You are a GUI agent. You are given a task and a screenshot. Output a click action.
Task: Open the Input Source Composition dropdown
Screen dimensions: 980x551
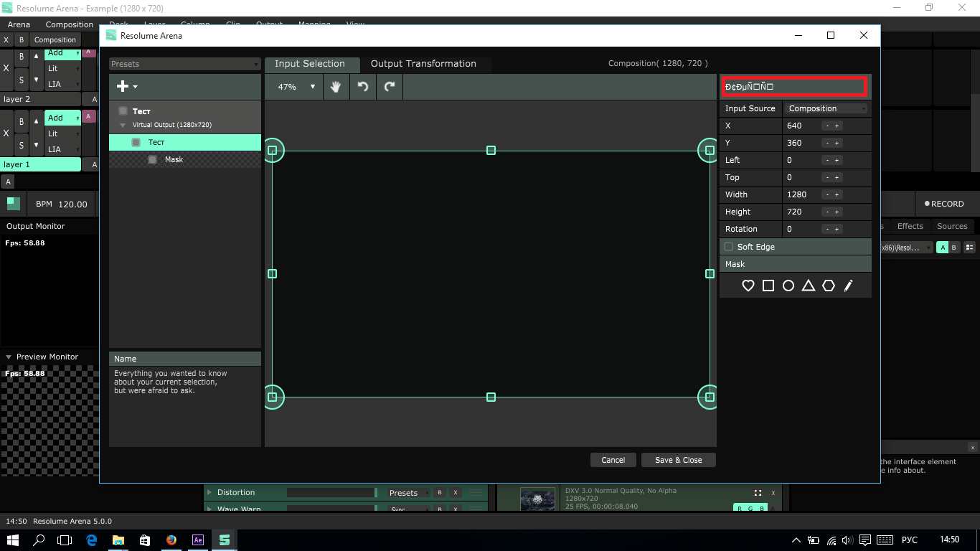point(826,108)
